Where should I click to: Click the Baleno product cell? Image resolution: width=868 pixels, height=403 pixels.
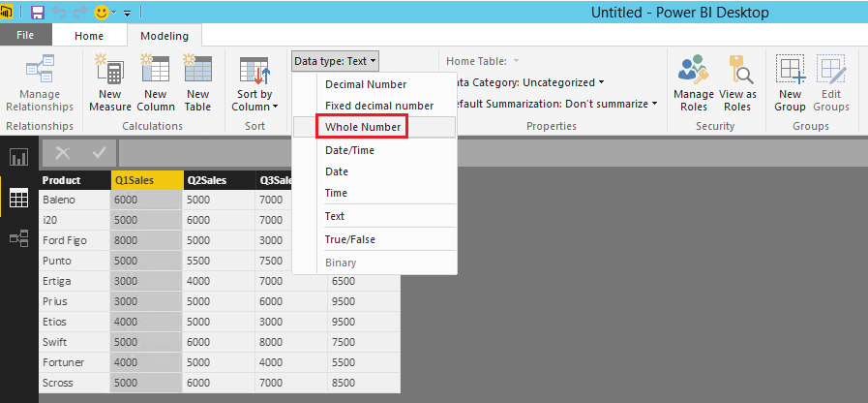click(x=75, y=200)
